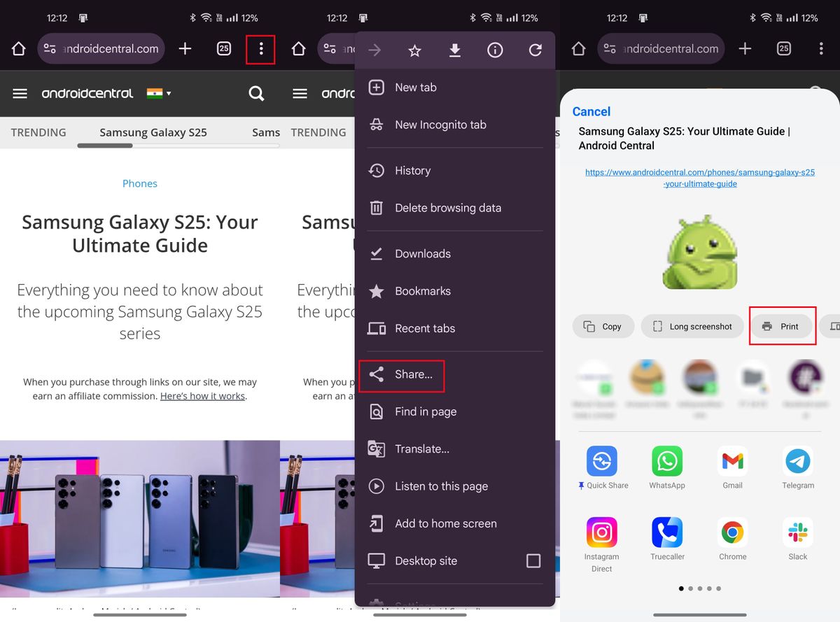Viewport: 840px width, 622px height.
Task: Share using Quick Share
Action: (602, 462)
